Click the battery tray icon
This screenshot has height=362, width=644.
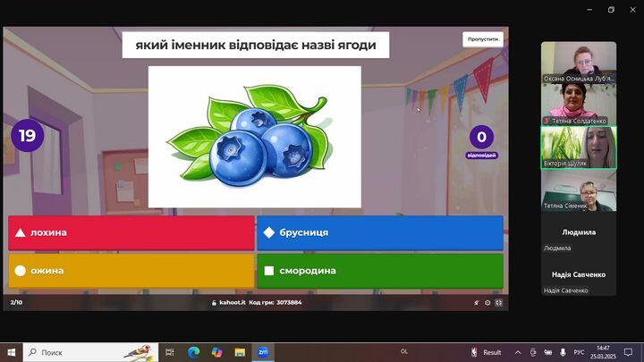(x=548, y=352)
